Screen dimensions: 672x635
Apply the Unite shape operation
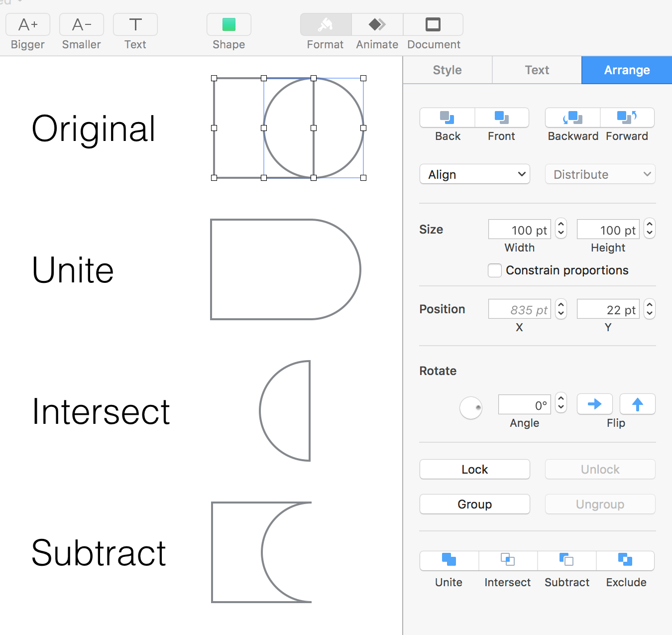(448, 568)
